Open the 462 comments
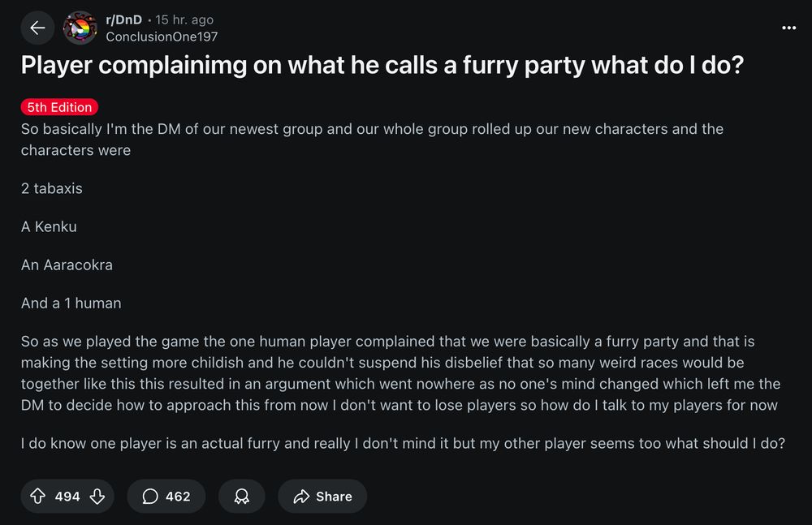Screen dimensions: 812x525 [166, 496]
